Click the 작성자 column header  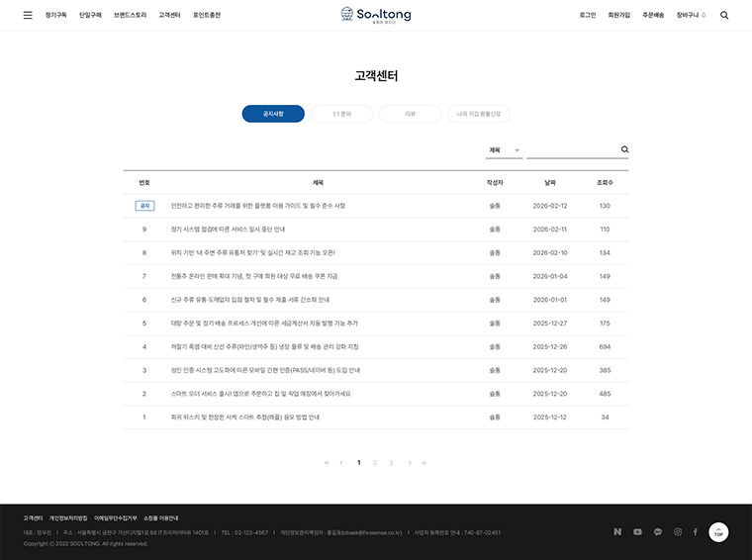click(495, 183)
